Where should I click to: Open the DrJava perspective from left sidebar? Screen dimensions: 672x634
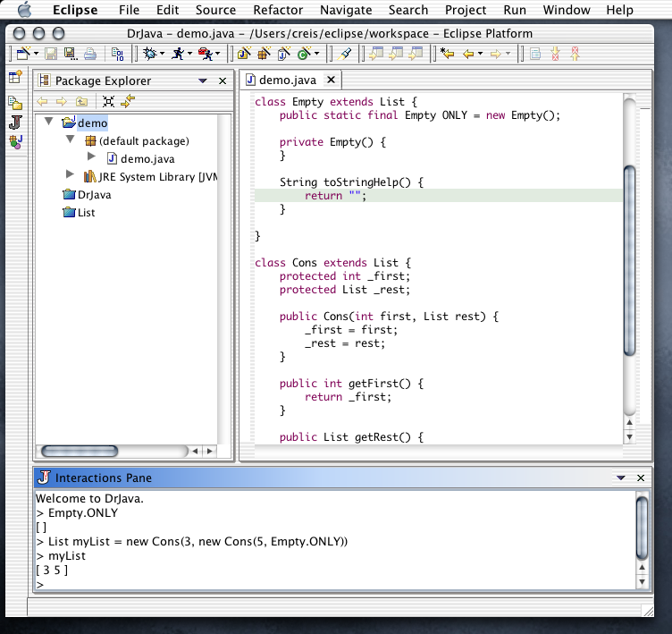(x=15, y=123)
